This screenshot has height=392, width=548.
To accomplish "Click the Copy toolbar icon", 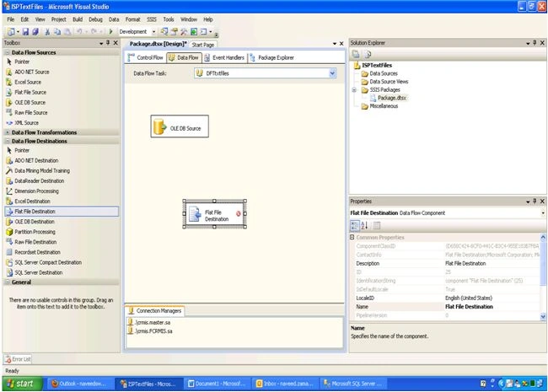I will (x=57, y=32).
